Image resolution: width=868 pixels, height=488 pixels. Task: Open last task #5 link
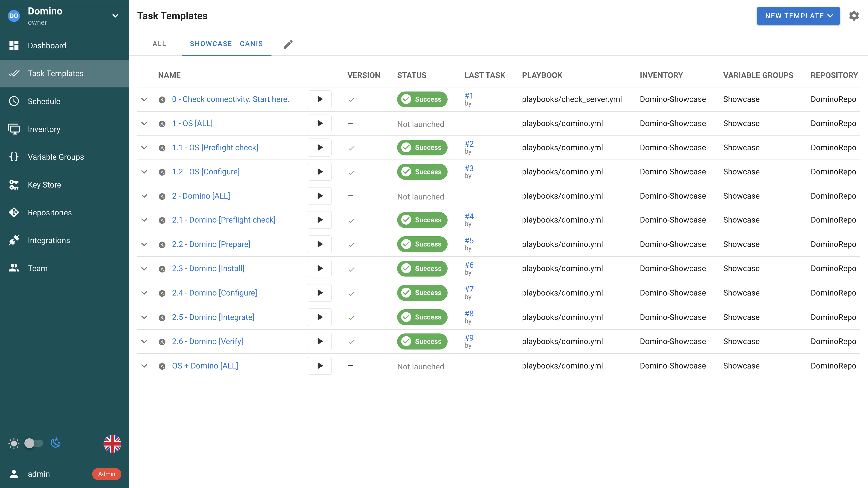(469, 240)
